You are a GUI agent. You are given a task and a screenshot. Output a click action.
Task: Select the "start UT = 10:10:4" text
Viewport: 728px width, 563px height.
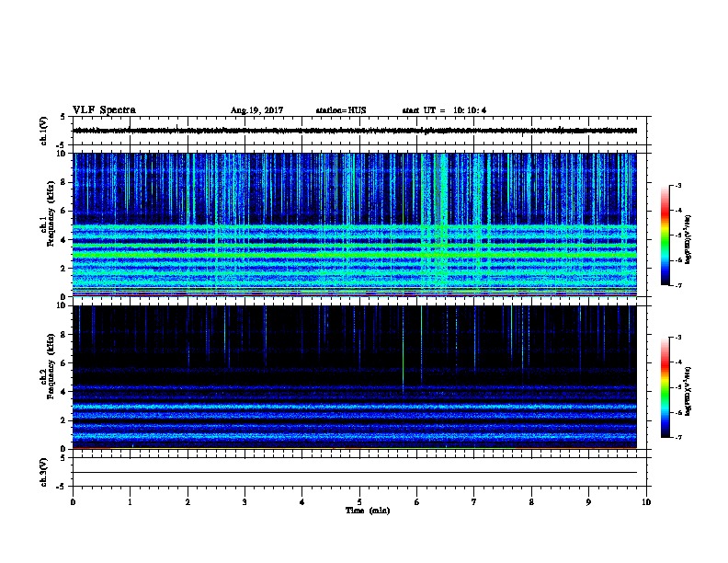pos(444,110)
